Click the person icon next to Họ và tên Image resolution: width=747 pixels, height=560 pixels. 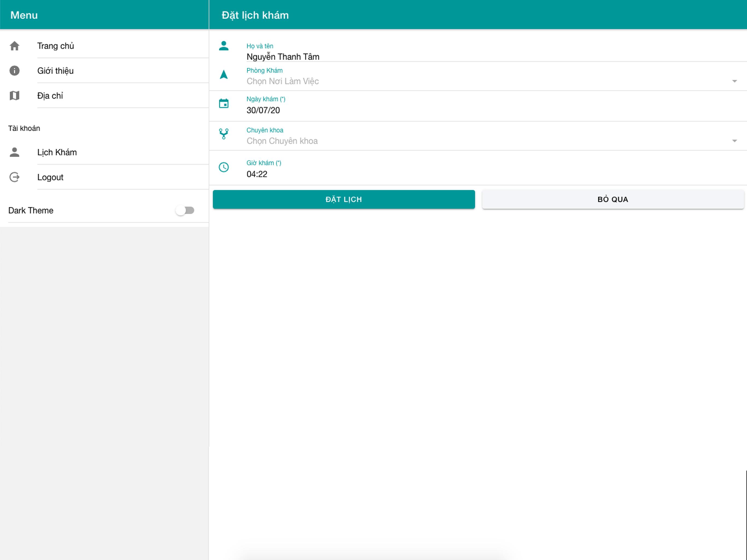coord(224,46)
